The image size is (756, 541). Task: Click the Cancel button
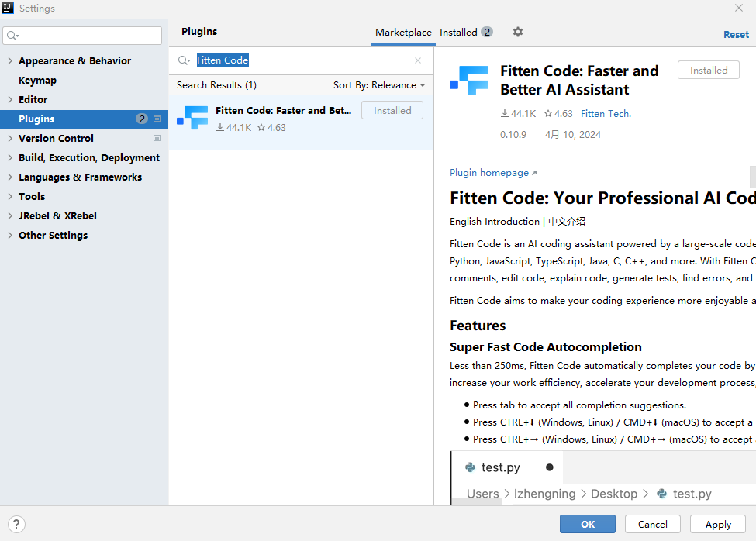point(652,524)
